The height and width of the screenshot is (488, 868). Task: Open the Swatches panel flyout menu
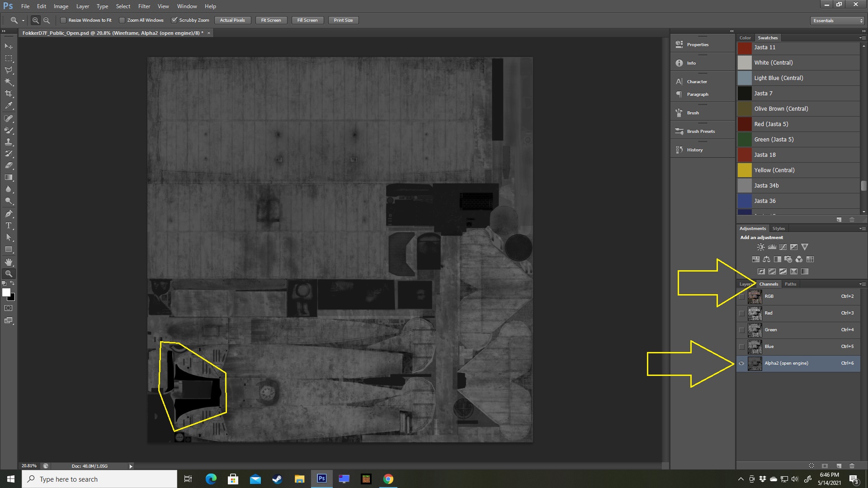pyautogui.click(x=863, y=38)
